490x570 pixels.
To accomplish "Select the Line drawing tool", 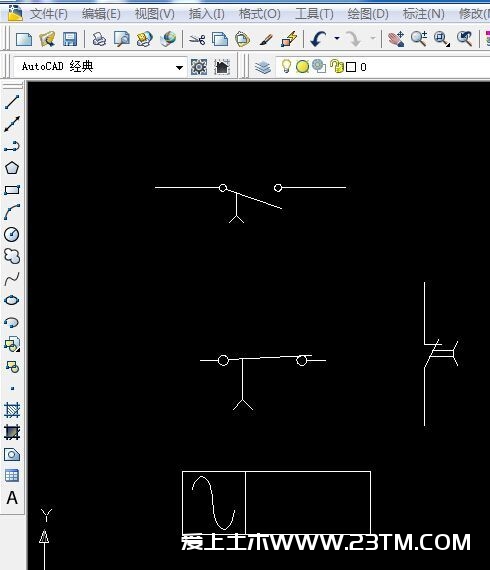I will click(12, 102).
